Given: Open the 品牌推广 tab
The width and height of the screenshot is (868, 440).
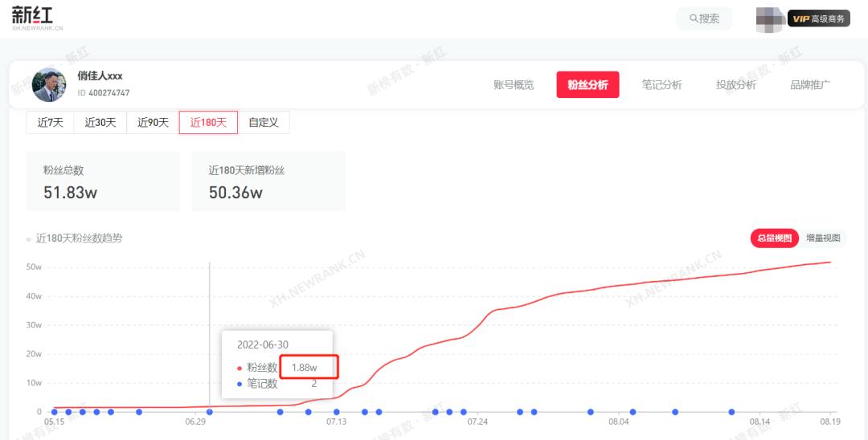Looking at the screenshot, I should point(810,84).
